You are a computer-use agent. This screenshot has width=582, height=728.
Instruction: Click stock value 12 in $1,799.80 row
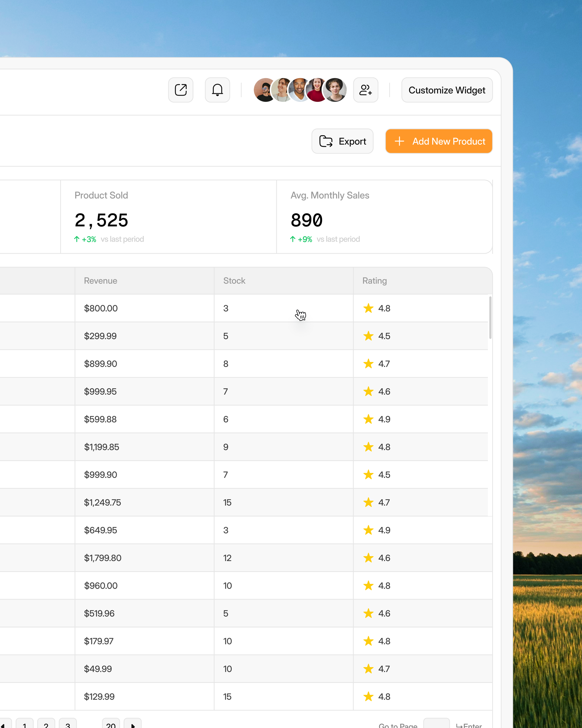tap(227, 558)
